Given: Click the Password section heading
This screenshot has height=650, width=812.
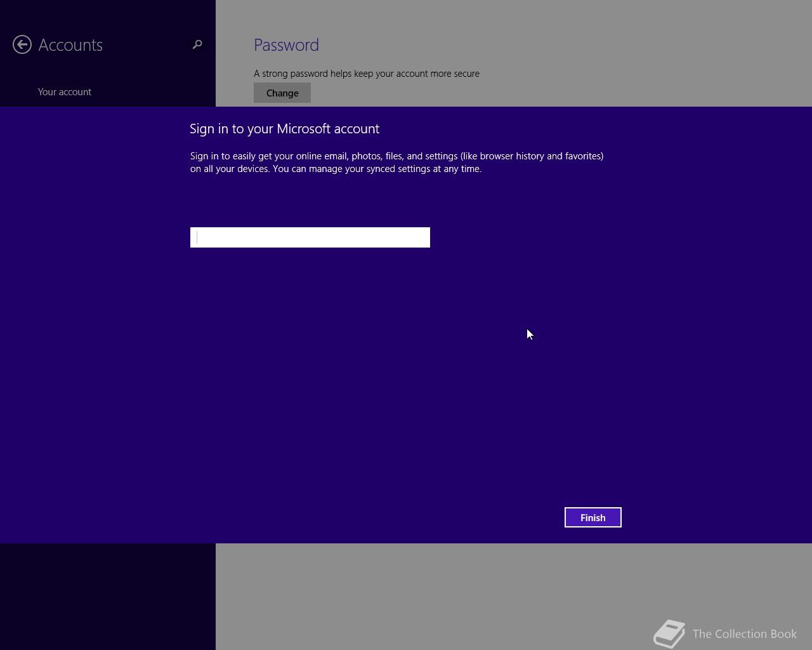Looking at the screenshot, I should (x=286, y=45).
